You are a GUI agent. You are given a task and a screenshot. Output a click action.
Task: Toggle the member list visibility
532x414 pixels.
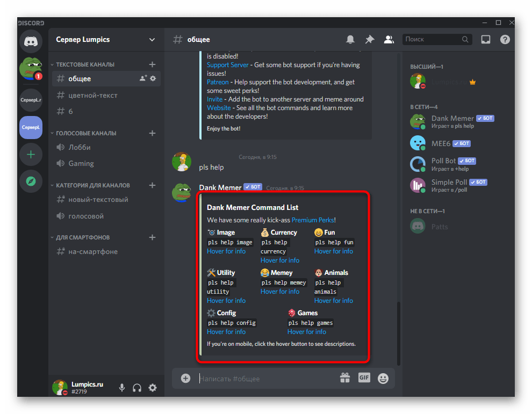[x=388, y=39]
